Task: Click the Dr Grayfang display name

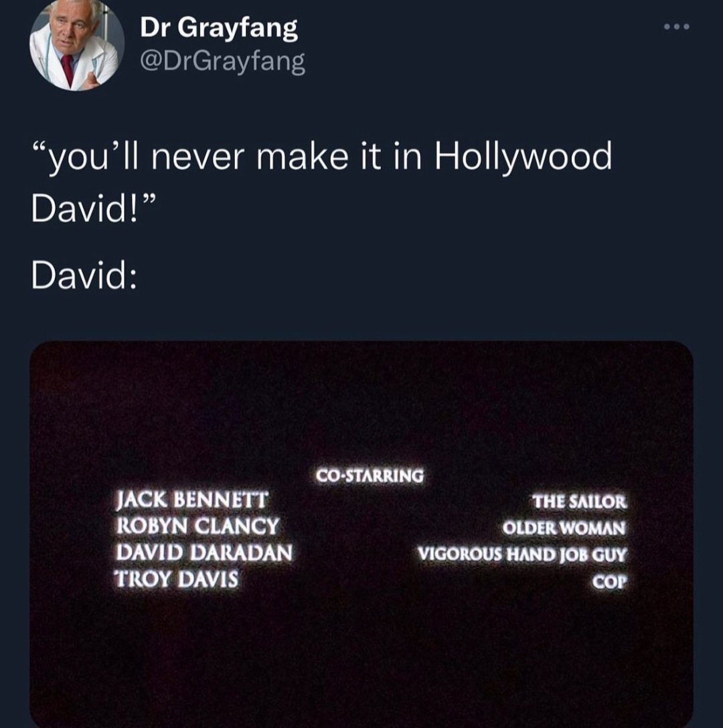Action: point(218,28)
